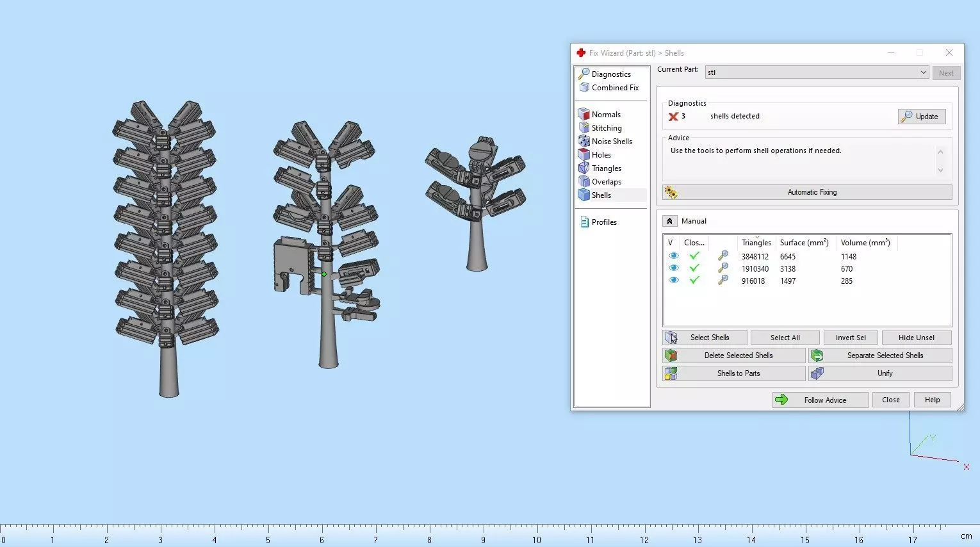The height and width of the screenshot is (547, 980).
Task: Click the volume value 670
Action: point(847,269)
